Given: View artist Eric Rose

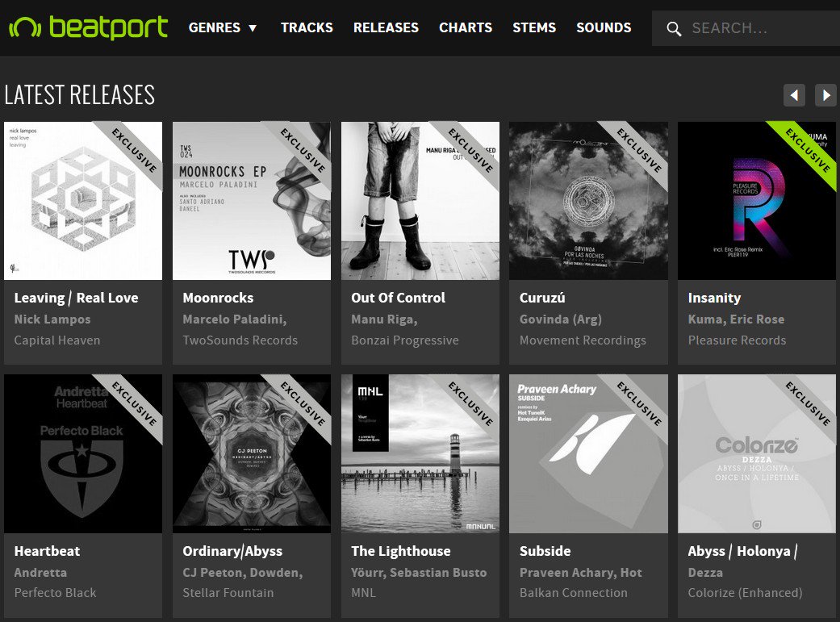Looking at the screenshot, I should pos(758,319).
